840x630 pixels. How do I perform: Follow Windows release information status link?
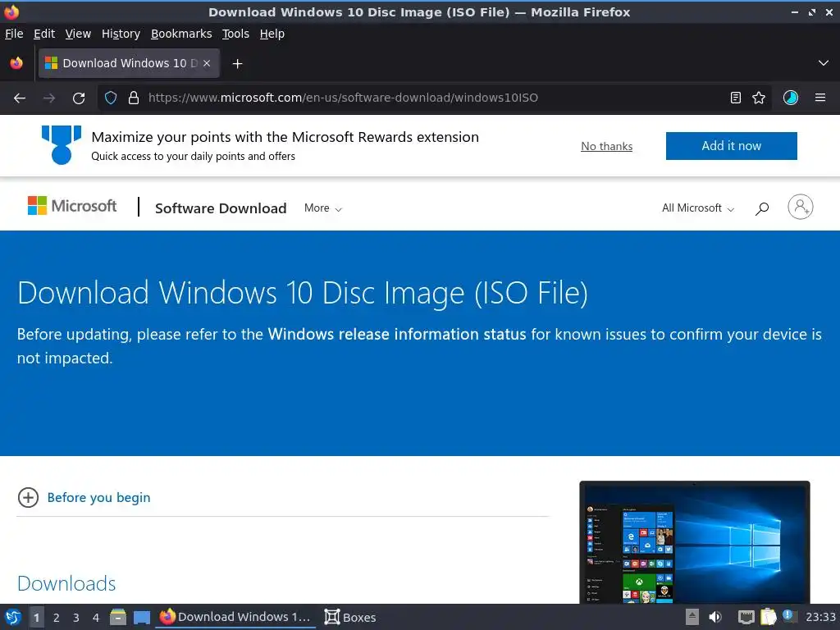(x=397, y=335)
